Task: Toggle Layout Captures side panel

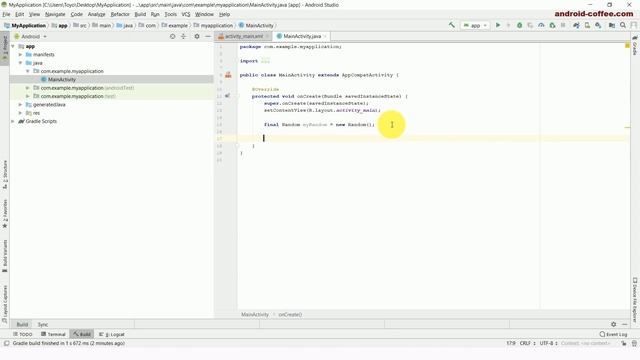Action: pyautogui.click(x=5, y=304)
